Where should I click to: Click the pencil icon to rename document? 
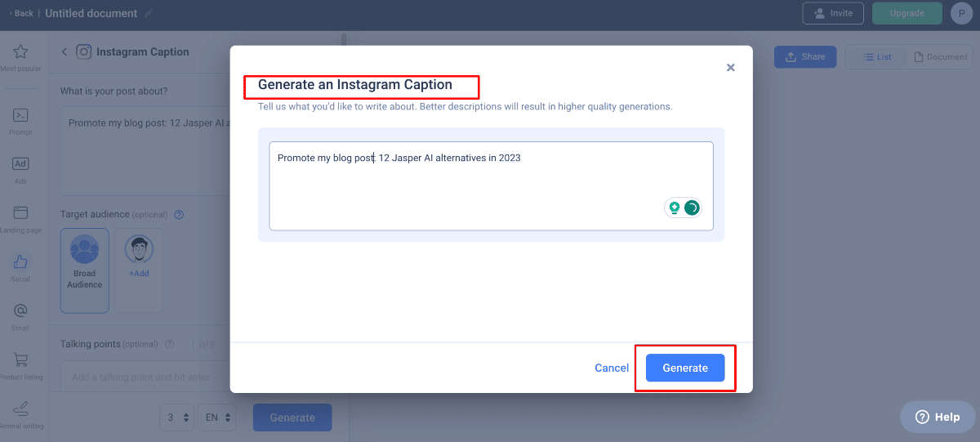(x=148, y=14)
